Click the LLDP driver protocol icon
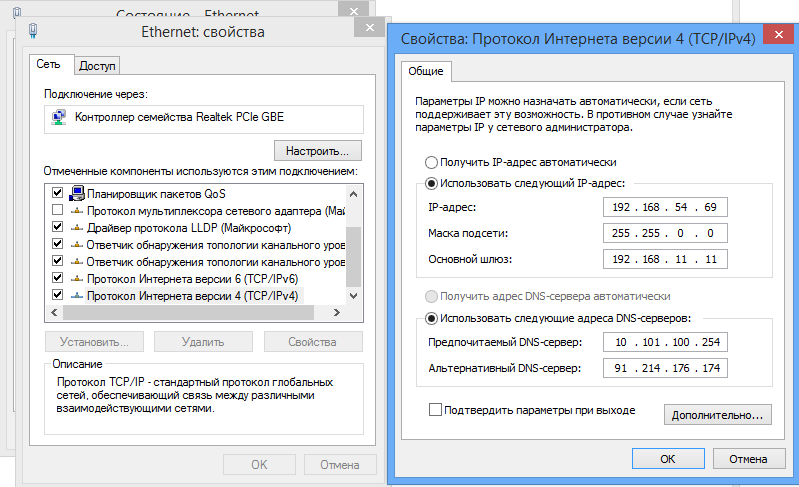Image resolution: width=799 pixels, height=487 pixels. 78,228
